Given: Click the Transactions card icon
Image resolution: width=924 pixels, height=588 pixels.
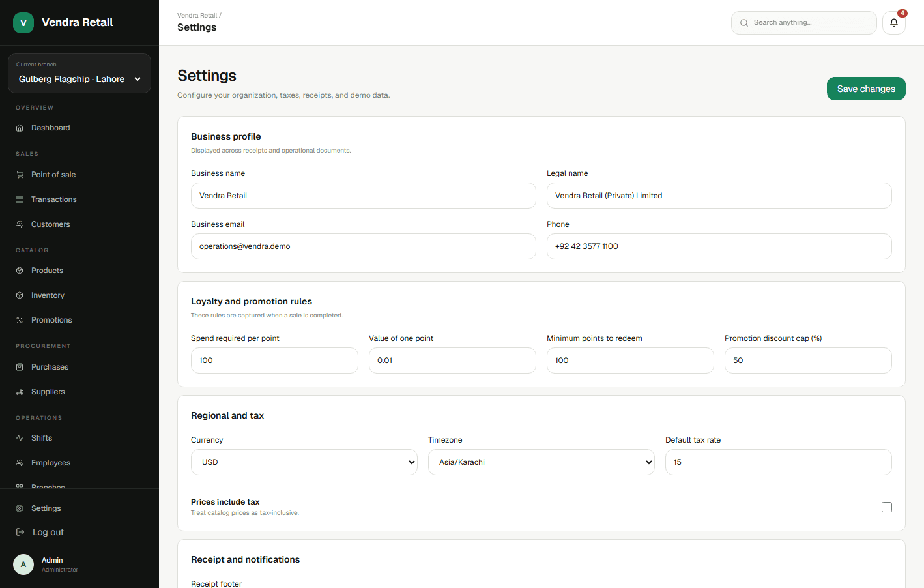Looking at the screenshot, I should pos(20,199).
